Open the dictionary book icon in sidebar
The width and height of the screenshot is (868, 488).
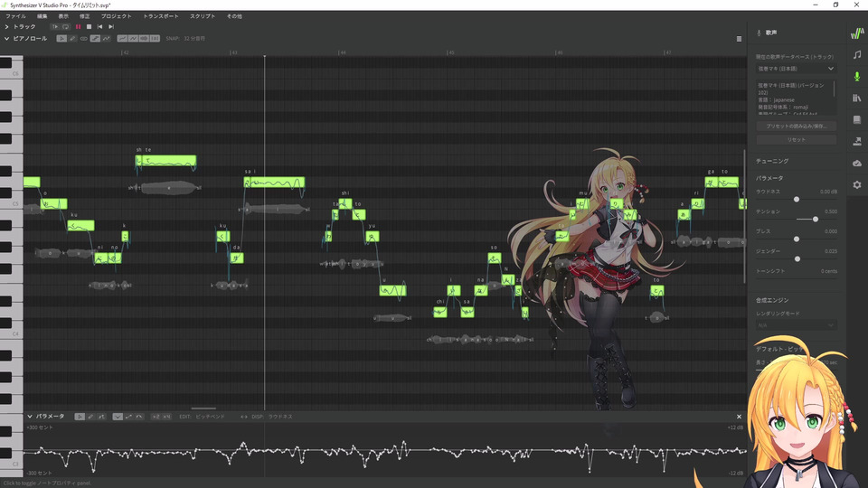[x=857, y=119]
